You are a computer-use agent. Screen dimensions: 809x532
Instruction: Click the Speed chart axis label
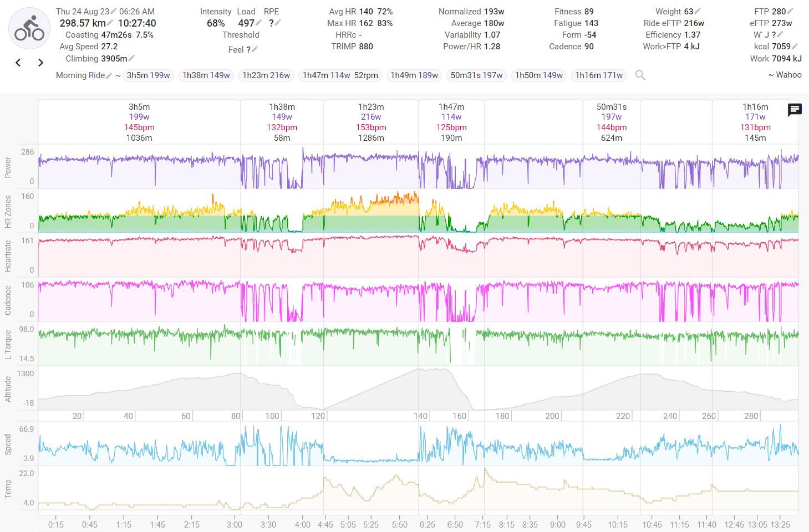(8, 444)
